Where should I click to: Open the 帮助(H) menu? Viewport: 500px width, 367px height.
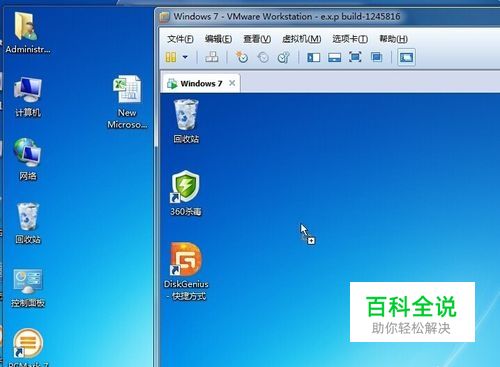coord(393,39)
